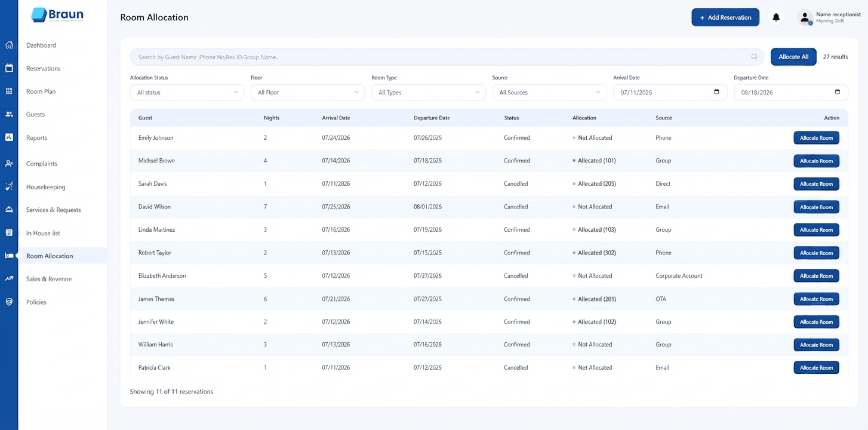This screenshot has width=868, height=430.
Task: Click Allocate Room in William Harris's row
Action: click(816, 345)
